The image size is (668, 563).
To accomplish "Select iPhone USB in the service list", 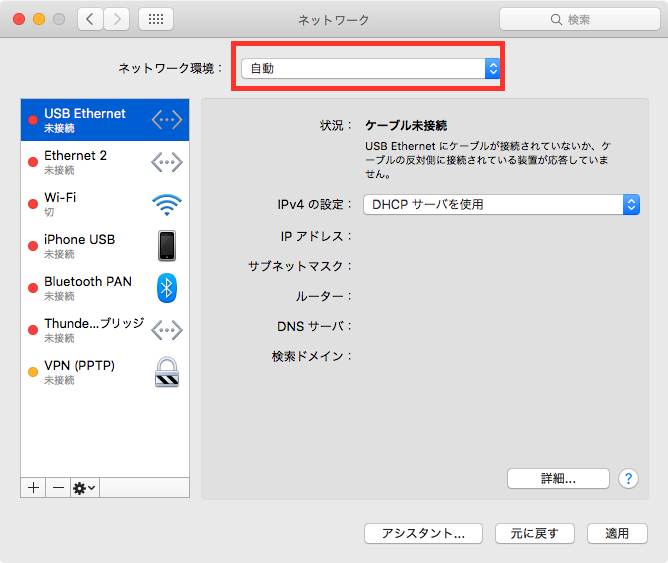I will [105, 246].
